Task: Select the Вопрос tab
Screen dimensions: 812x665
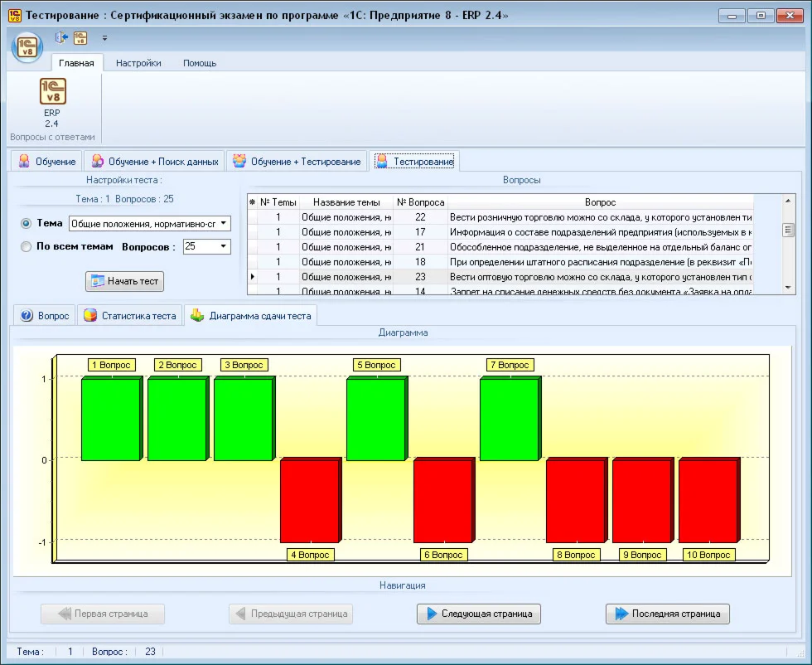Action: coord(45,316)
